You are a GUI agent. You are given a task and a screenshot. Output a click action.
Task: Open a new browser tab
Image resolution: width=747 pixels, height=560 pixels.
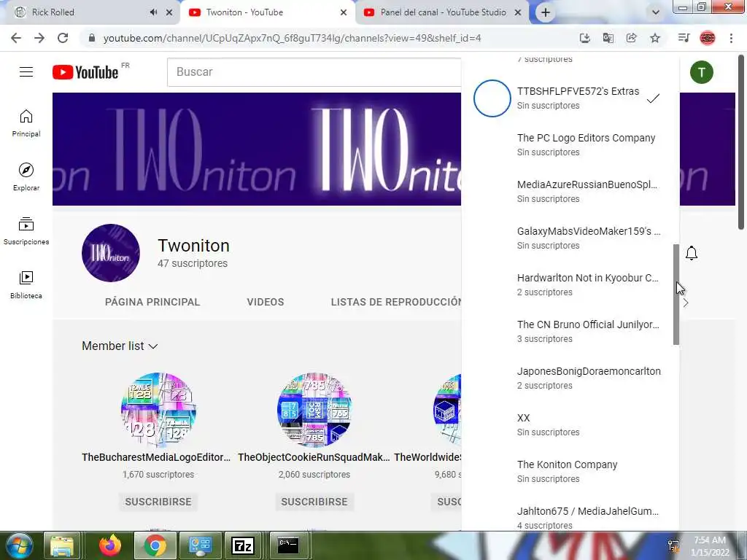tap(546, 12)
